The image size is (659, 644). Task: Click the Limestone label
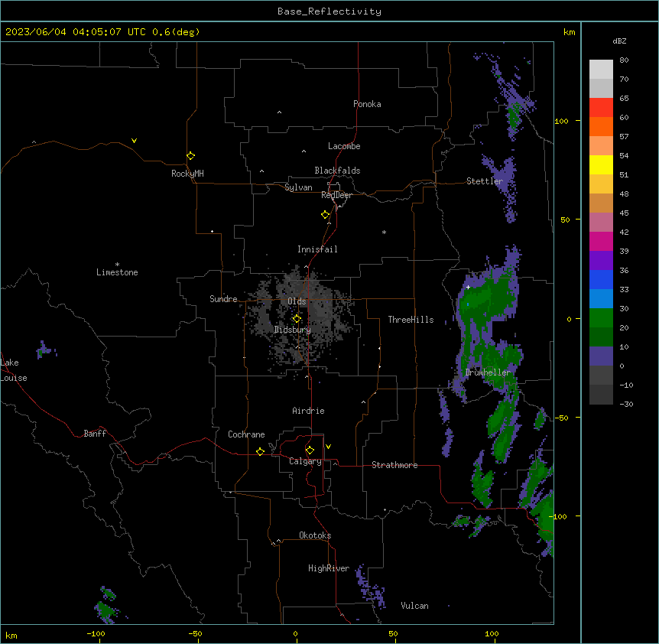tap(117, 272)
